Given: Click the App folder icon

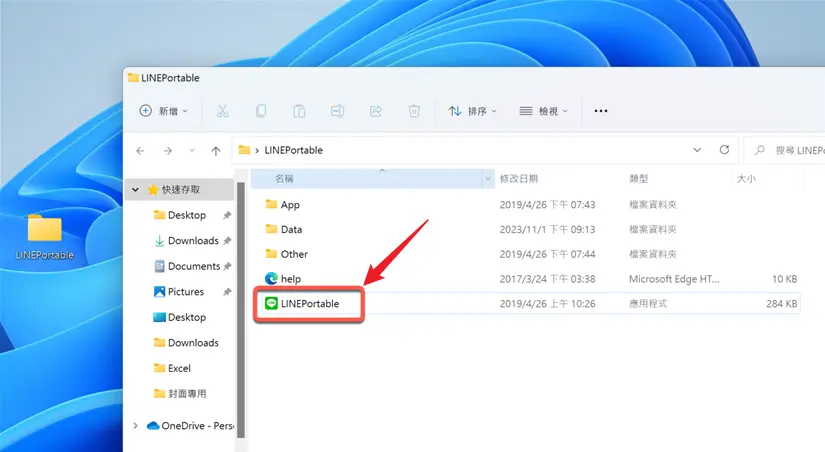Looking at the screenshot, I should 271,204.
